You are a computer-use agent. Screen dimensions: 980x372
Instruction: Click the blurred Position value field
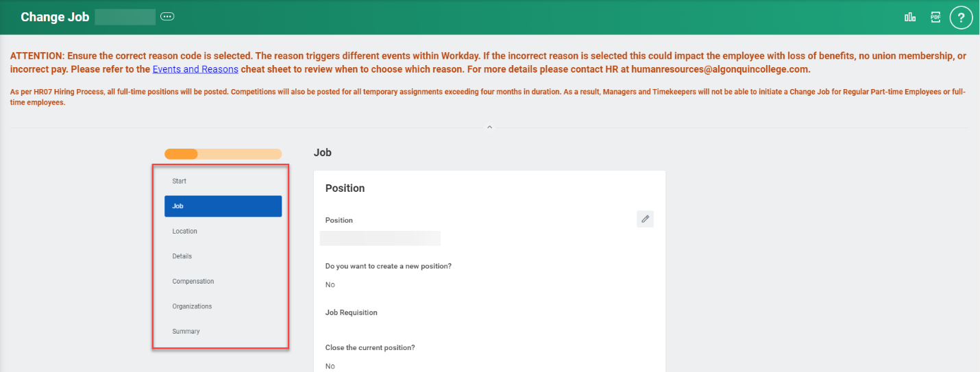coord(380,238)
